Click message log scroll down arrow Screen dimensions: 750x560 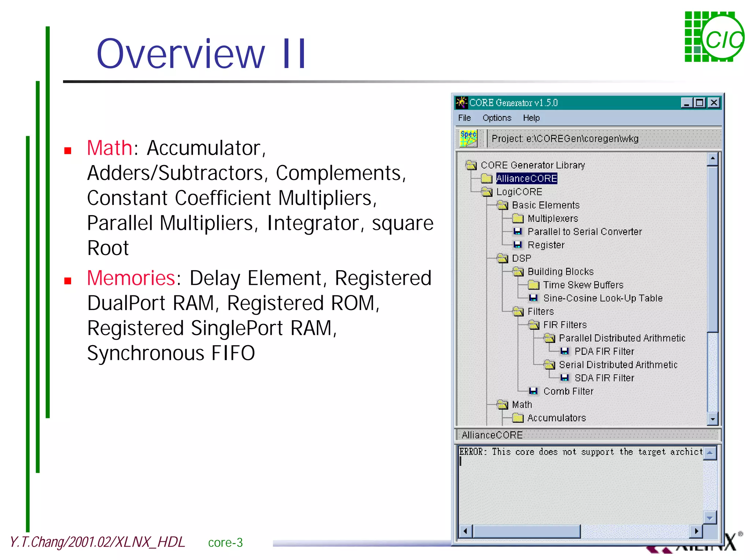[x=710, y=518]
